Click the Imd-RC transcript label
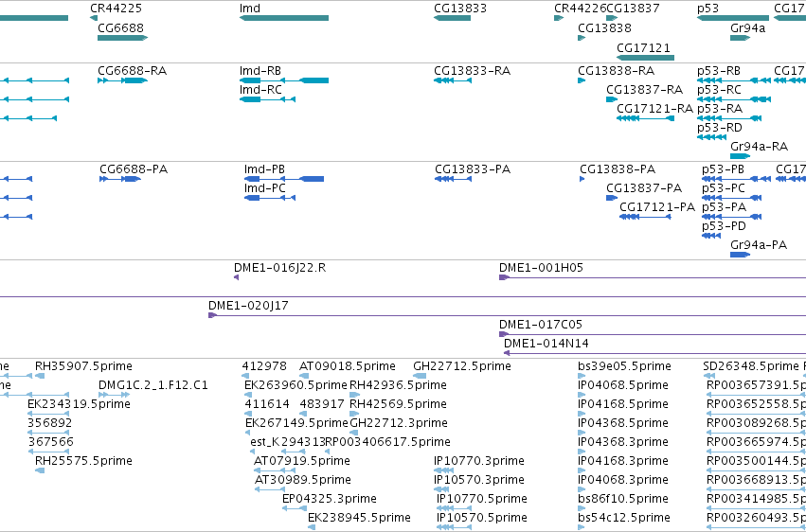 260,90
